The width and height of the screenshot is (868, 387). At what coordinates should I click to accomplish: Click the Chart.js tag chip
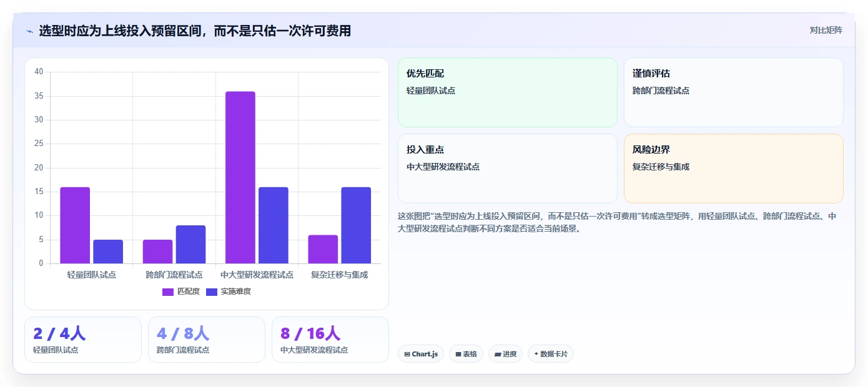[x=421, y=354]
